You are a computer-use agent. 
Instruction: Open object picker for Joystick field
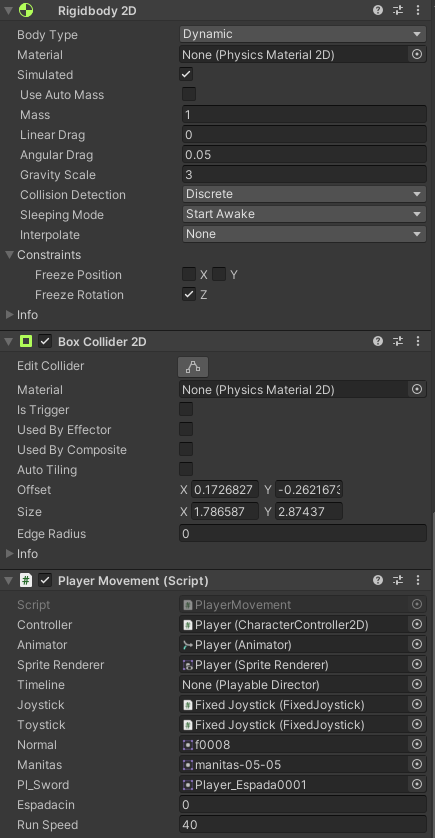tap(417, 705)
